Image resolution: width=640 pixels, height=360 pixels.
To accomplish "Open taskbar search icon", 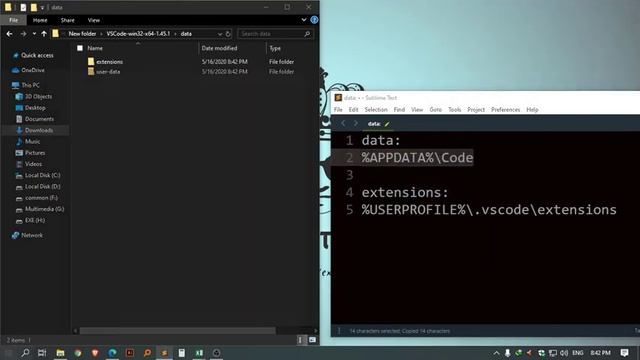I will click(25, 353).
